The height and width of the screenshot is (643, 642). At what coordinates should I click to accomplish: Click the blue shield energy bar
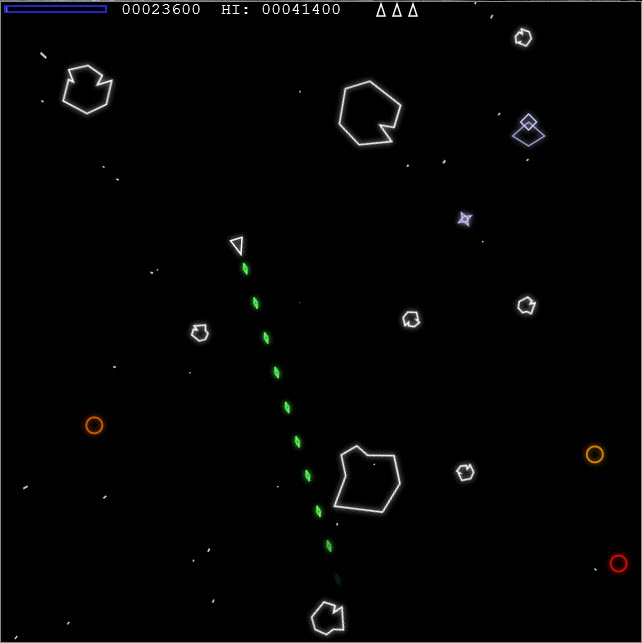[x=56, y=9]
